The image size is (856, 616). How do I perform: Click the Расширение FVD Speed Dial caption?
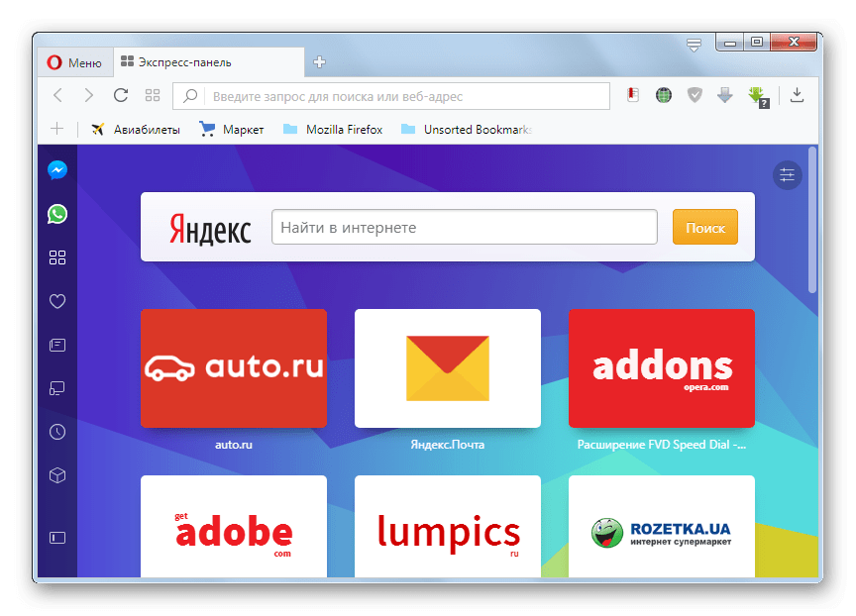click(662, 445)
